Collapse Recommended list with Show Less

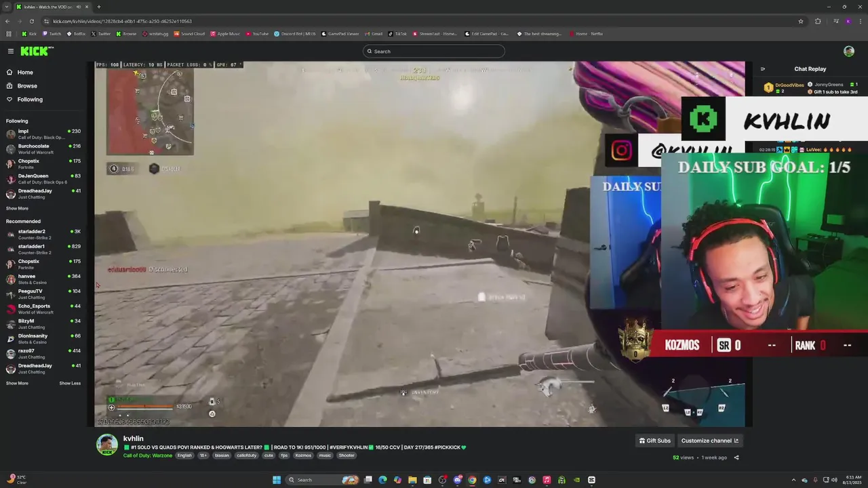(70, 383)
